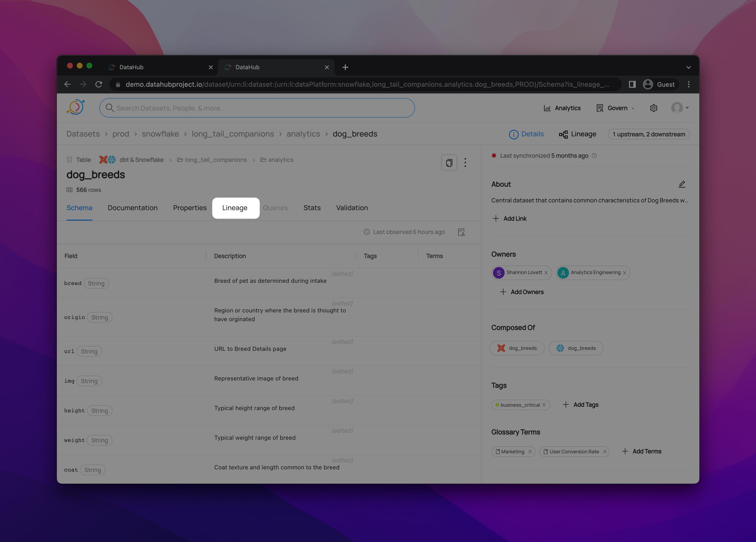The width and height of the screenshot is (756, 542).
Task: Open the three-dot dataset options menu
Action: pos(465,163)
